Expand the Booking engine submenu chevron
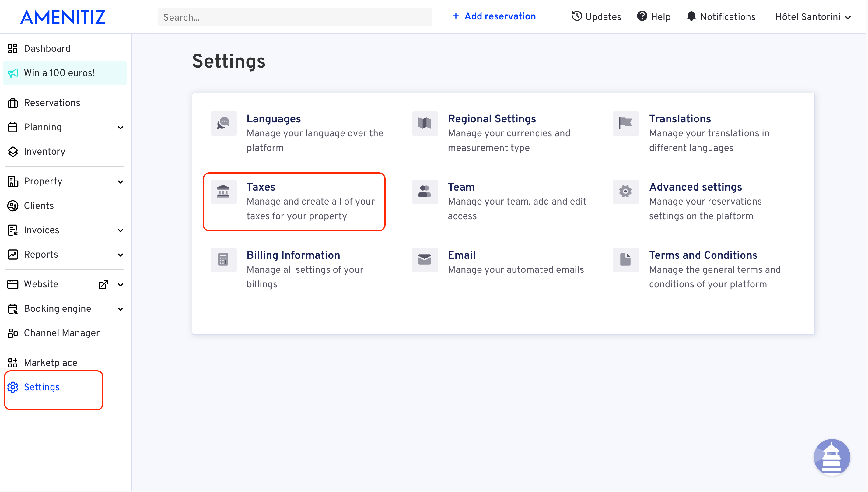868x492 pixels. [120, 309]
